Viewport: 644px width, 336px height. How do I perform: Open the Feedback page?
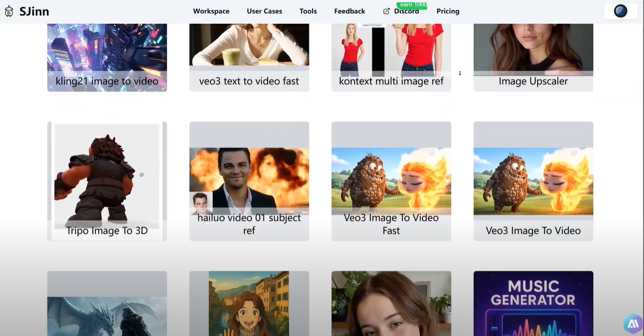pos(350,11)
